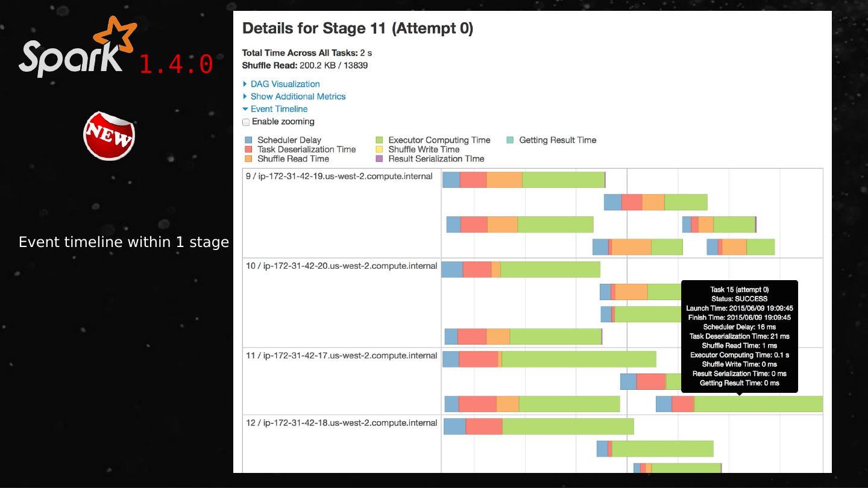Click the Getting Result Time teal legend square
This screenshot has width=868, height=488.
[510, 140]
